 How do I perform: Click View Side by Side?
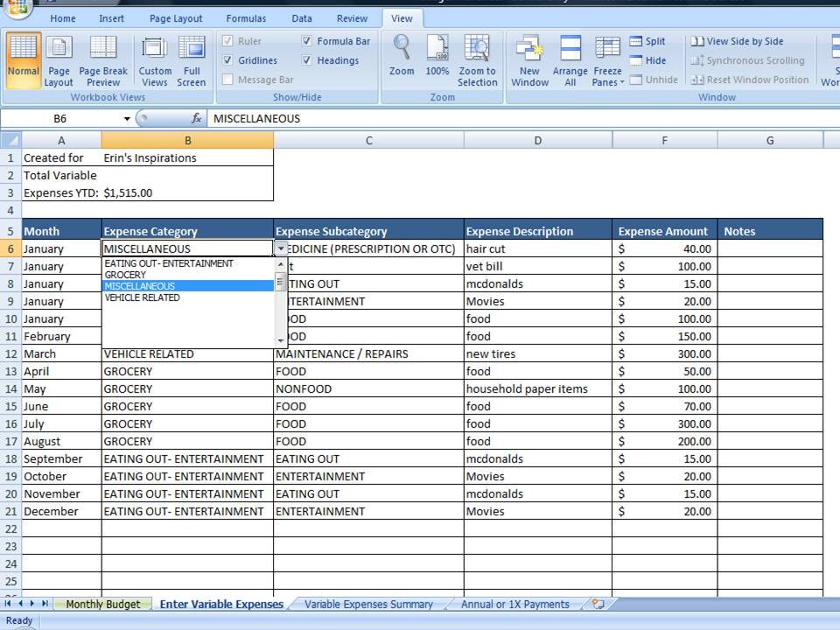coord(737,41)
